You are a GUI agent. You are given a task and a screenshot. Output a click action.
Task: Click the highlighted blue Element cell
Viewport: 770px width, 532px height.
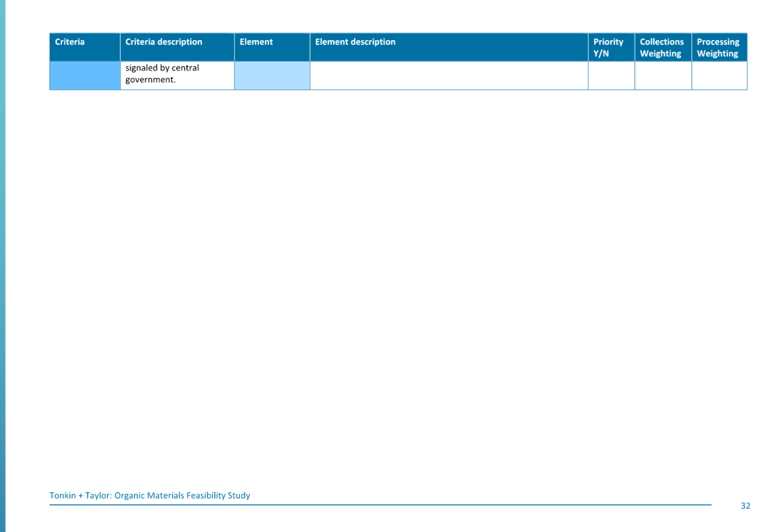click(x=271, y=75)
